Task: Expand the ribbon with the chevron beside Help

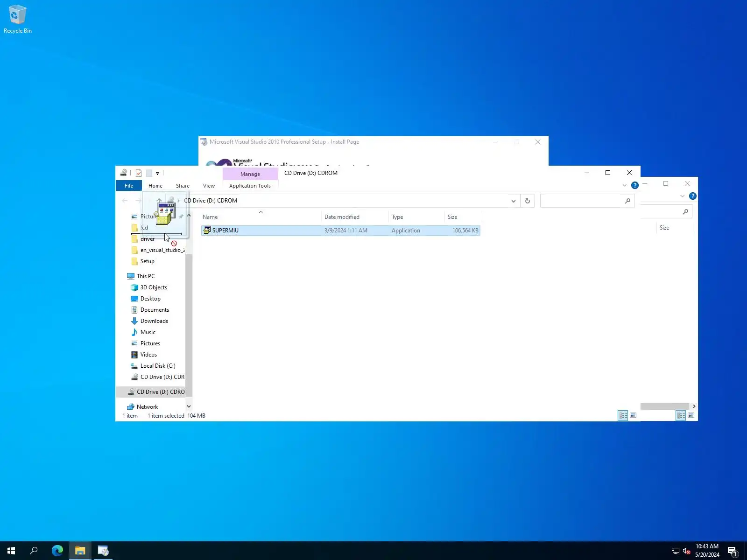Action: (x=625, y=186)
